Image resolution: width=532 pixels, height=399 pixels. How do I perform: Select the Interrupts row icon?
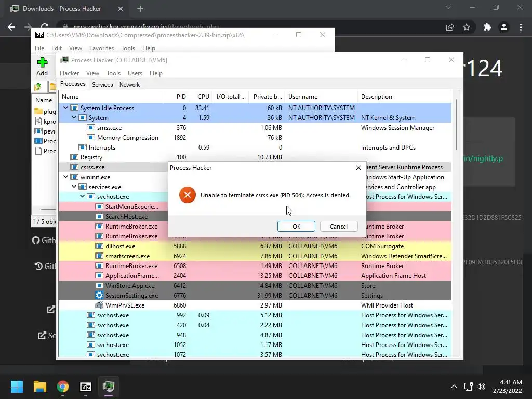[83, 147]
